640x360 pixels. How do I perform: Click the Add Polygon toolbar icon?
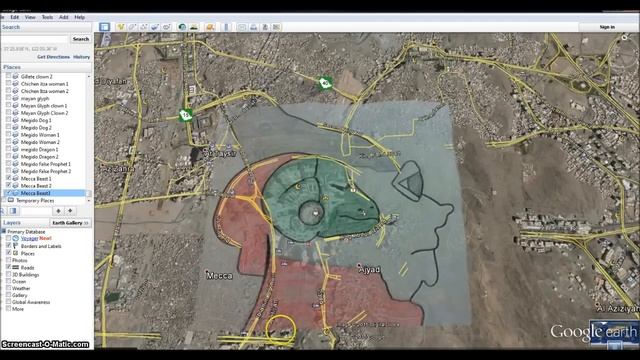[132, 27]
